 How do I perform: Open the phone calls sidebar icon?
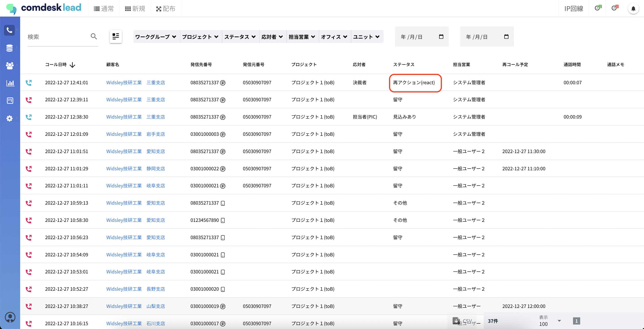click(x=9, y=30)
